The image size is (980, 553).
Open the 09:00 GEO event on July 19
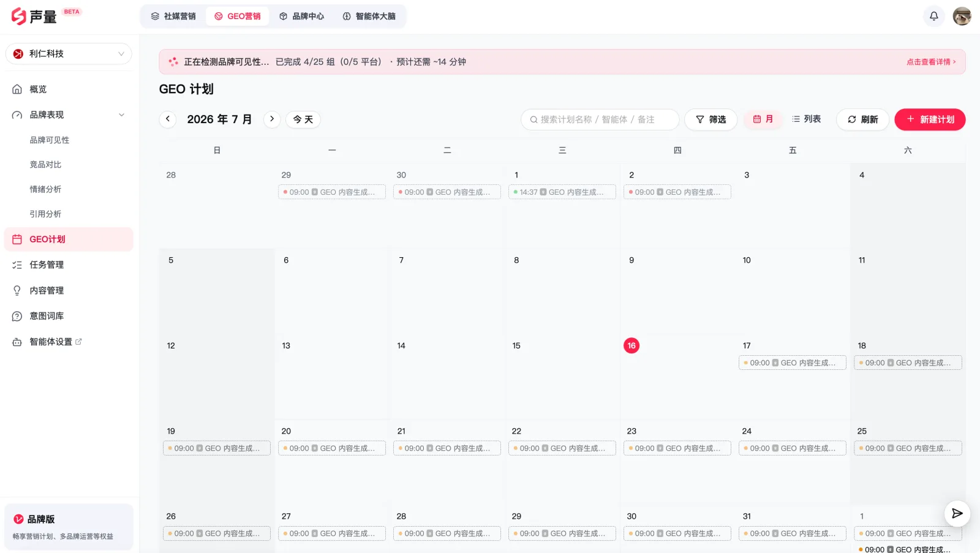[217, 448]
